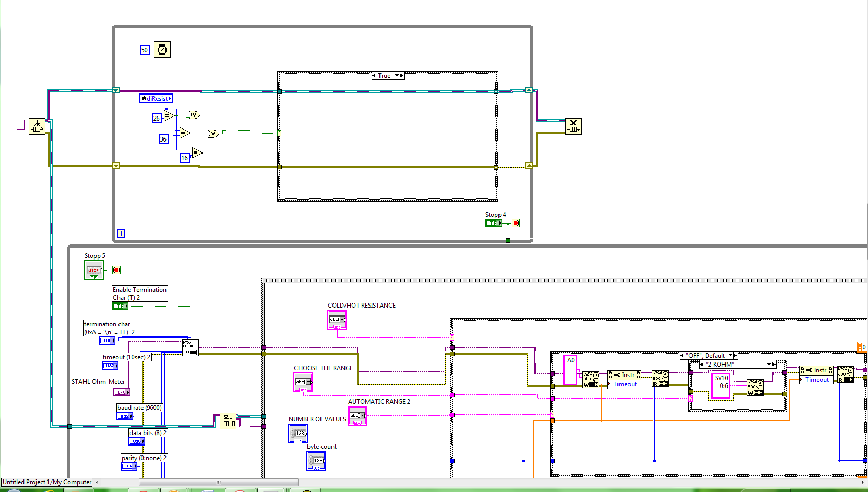Click the scroll-left arrow of horizontal scrollbar

click(97, 482)
